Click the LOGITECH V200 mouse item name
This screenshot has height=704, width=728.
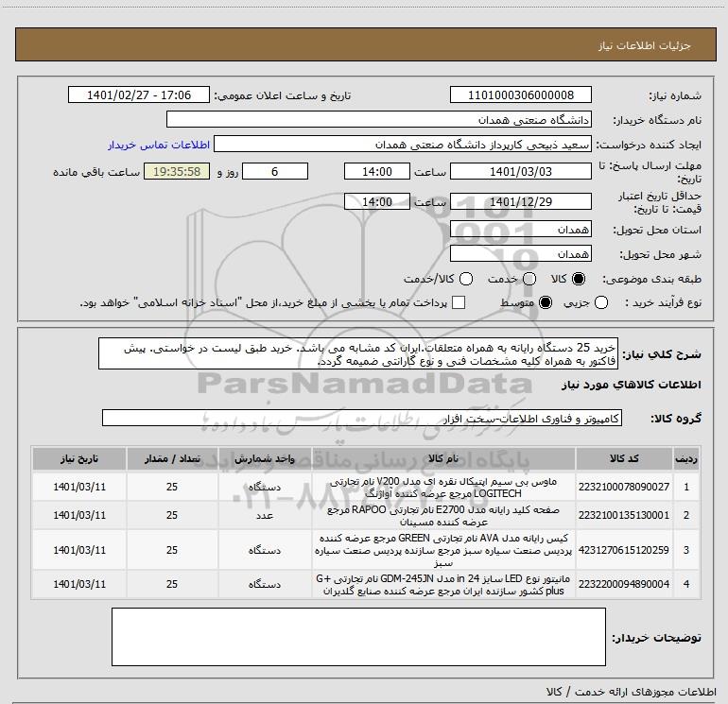click(x=443, y=487)
